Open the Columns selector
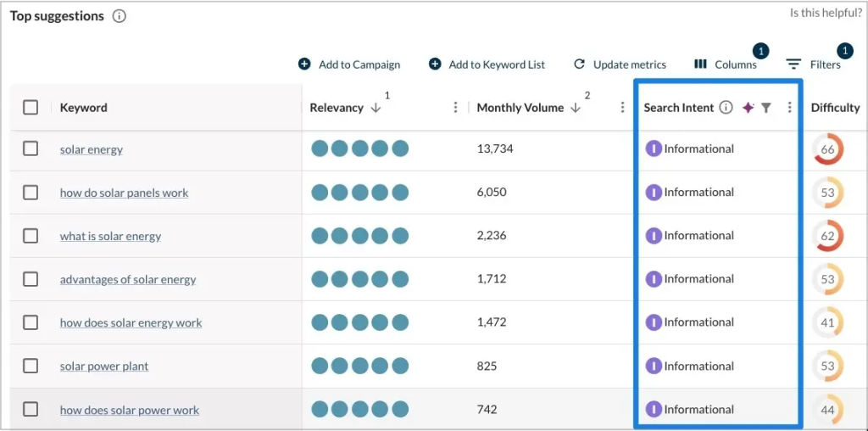Image resolution: width=868 pixels, height=431 pixels. point(726,64)
